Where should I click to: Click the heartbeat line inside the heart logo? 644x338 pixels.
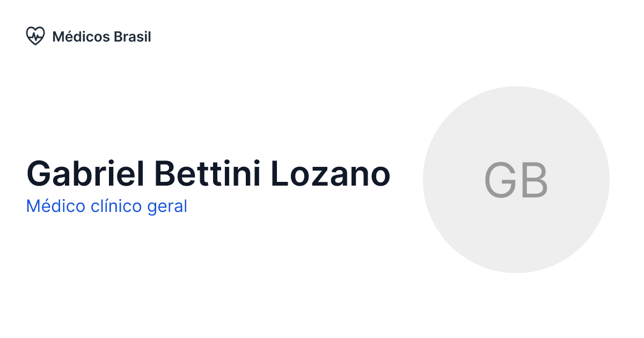[35, 36]
